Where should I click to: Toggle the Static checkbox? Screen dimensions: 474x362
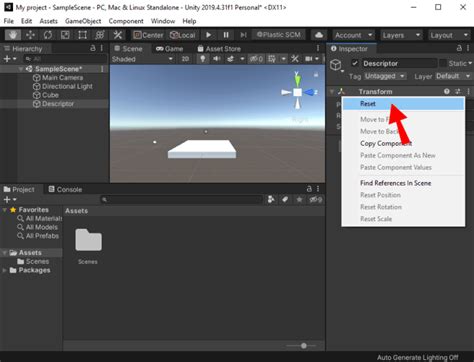[x=443, y=63]
